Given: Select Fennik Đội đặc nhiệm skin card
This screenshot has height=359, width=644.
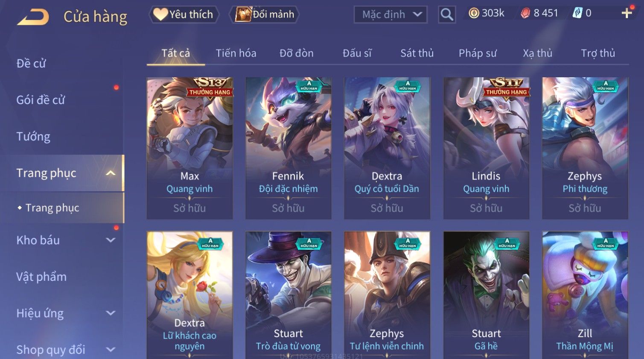Looking at the screenshot, I should tap(288, 148).
